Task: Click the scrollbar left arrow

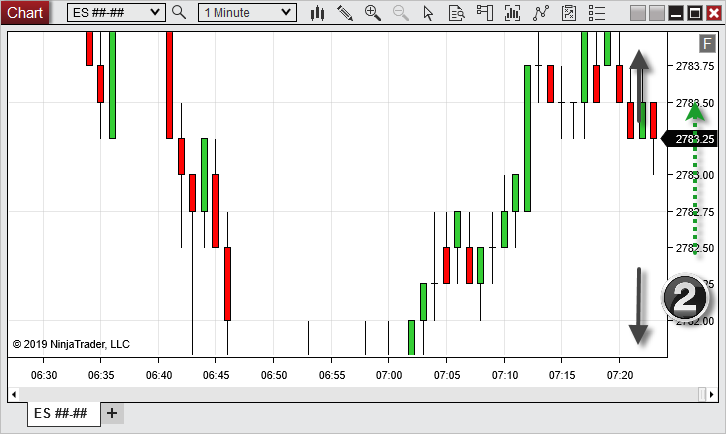Action: pyautogui.click(x=14, y=395)
